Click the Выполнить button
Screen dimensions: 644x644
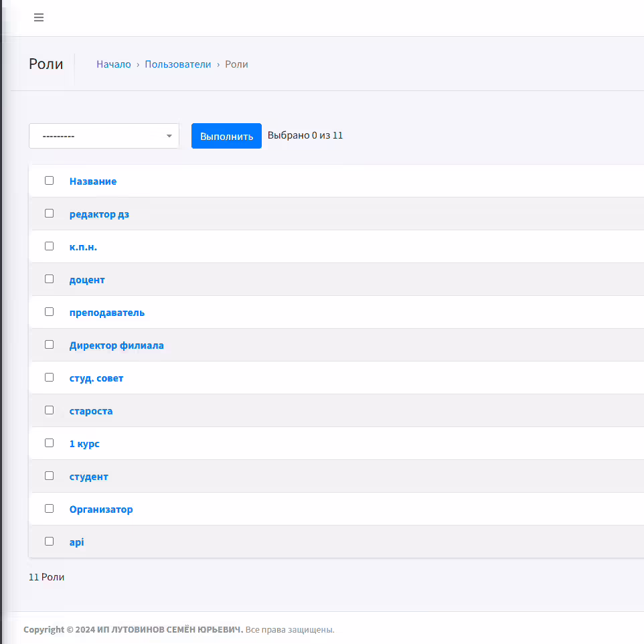[226, 136]
